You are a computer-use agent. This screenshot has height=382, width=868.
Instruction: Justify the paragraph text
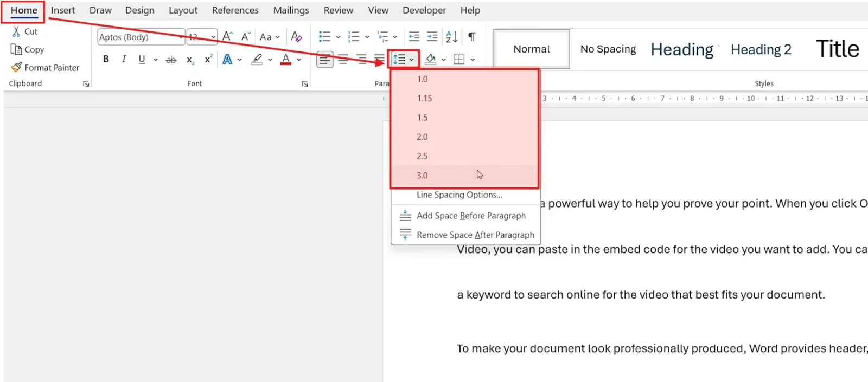[379, 59]
